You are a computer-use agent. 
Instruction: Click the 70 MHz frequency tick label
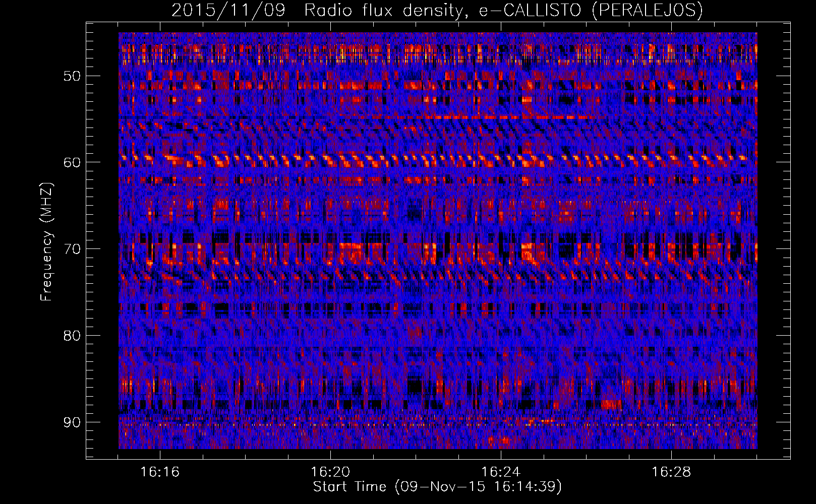point(72,249)
